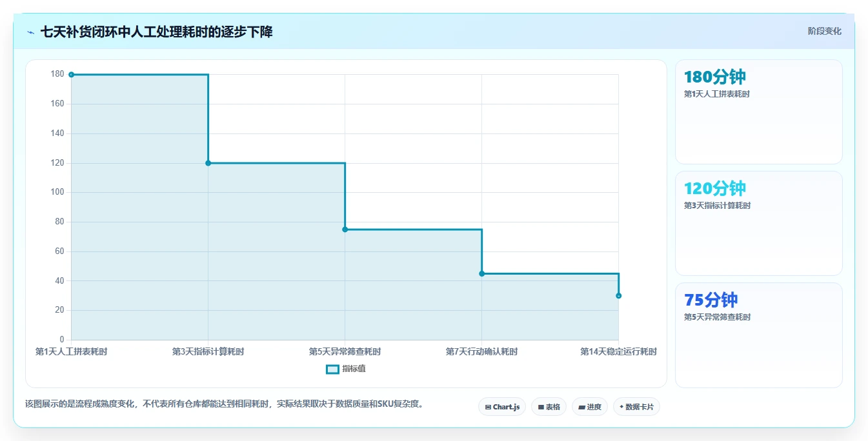Click the 阶段变化 label in header
This screenshot has width=868, height=441.
pyautogui.click(x=824, y=31)
